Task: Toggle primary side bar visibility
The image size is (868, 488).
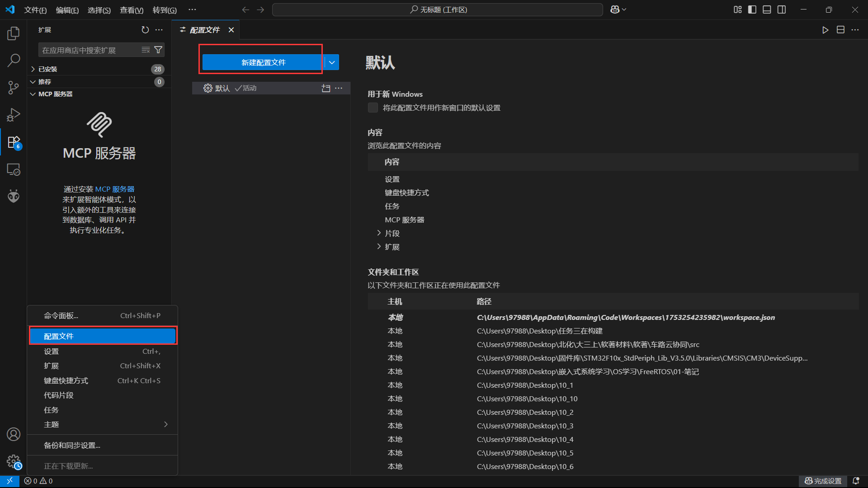Action: [752, 9]
